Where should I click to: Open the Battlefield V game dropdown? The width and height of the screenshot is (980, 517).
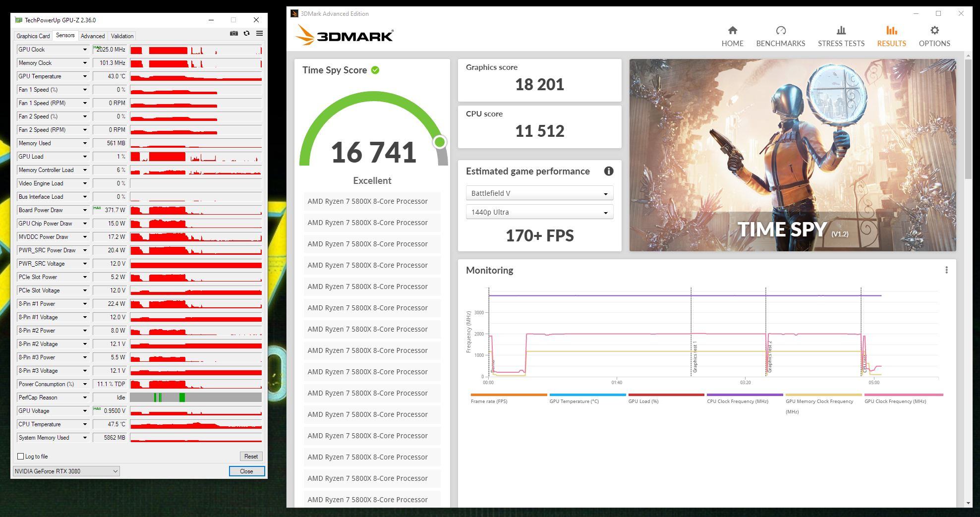pos(539,193)
